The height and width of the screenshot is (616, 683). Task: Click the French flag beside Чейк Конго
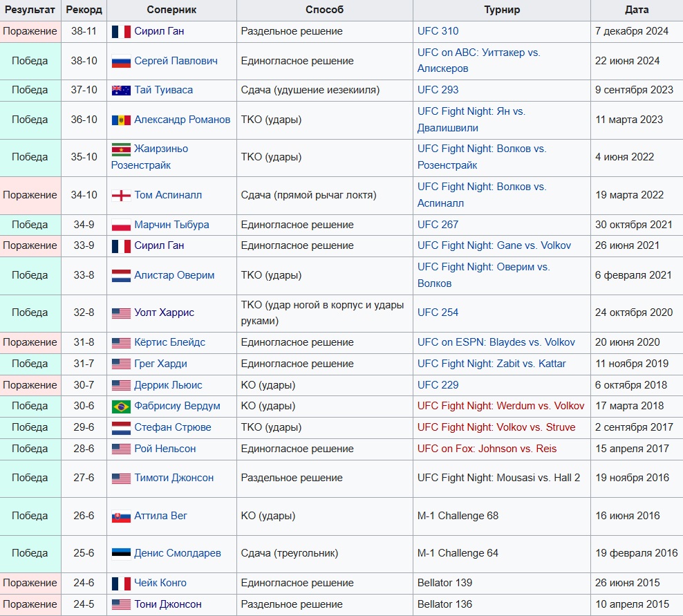tap(121, 583)
